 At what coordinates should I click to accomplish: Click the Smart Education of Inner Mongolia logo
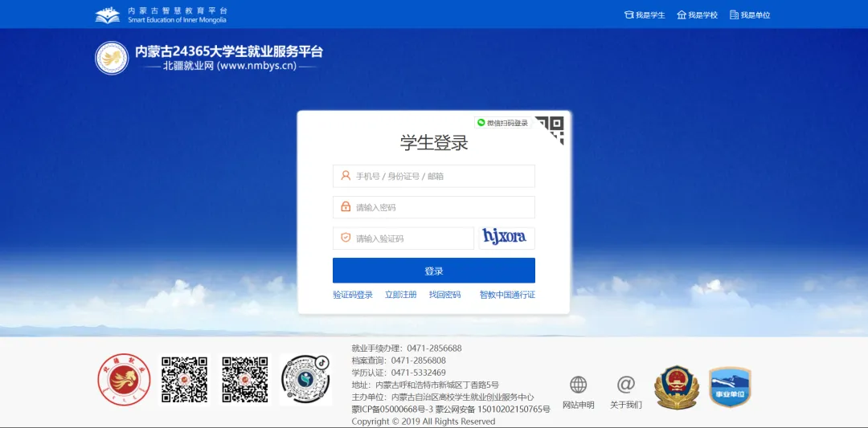(161, 15)
